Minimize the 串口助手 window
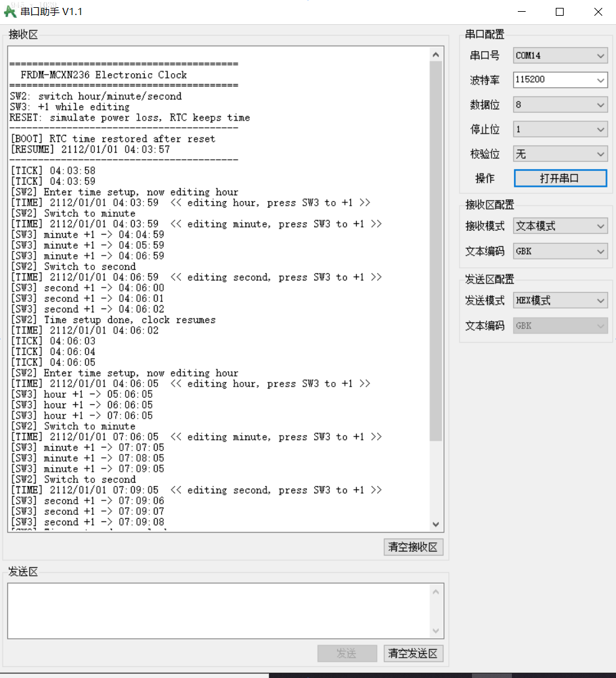This screenshot has width=616, height=678. (x=522, y=12)
